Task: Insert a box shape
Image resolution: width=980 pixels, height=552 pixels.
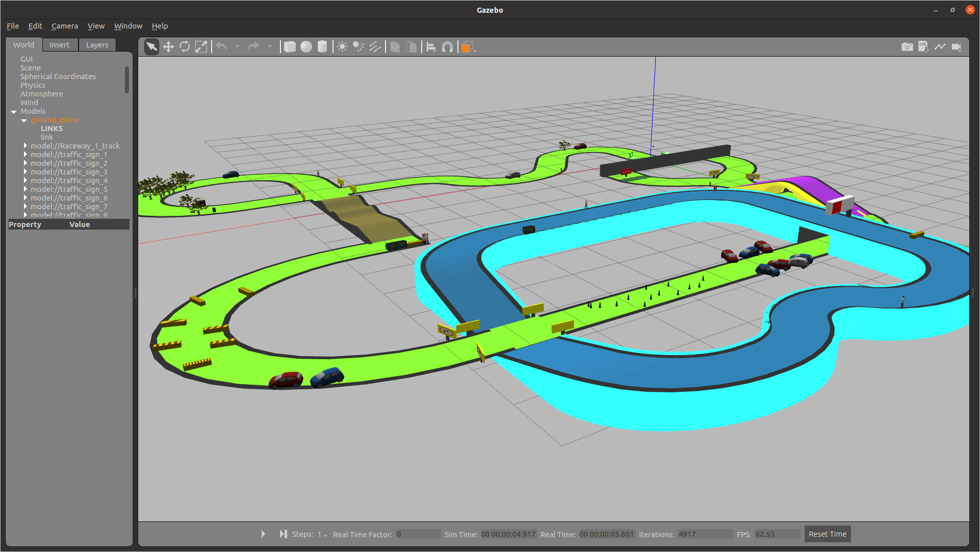Action: click(x=290, y=47)
